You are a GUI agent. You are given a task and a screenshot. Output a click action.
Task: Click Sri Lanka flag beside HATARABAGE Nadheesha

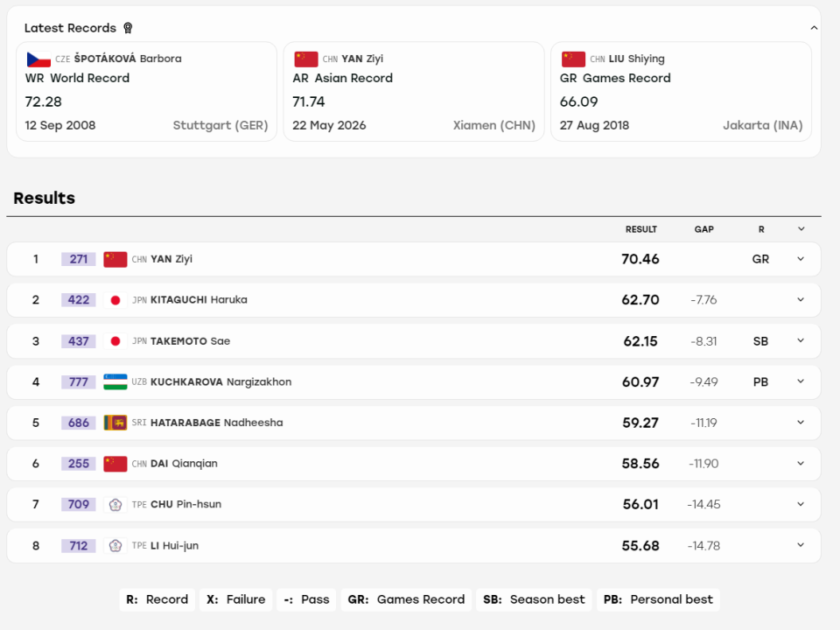[115, 423]
